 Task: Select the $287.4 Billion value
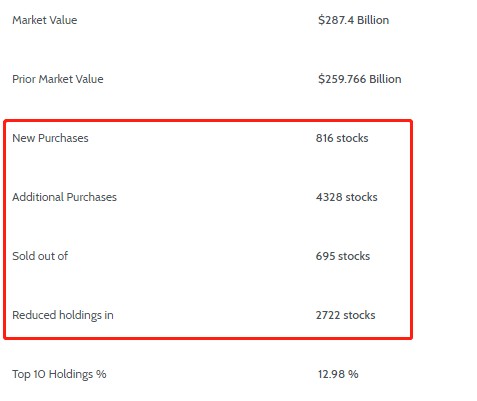pyautogui.click(x=353, y=20)
